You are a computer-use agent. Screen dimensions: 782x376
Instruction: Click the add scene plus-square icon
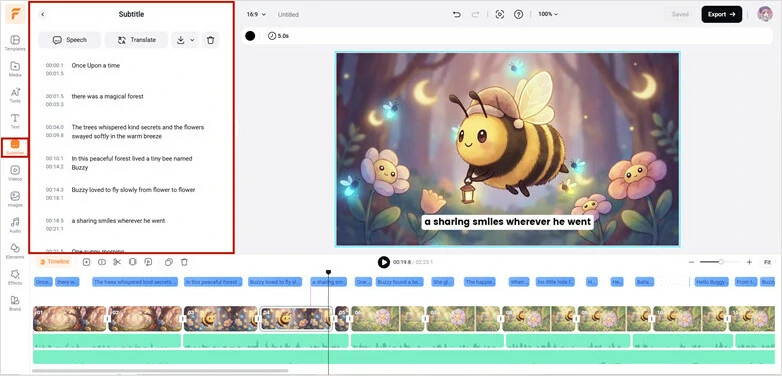point(86,262)
